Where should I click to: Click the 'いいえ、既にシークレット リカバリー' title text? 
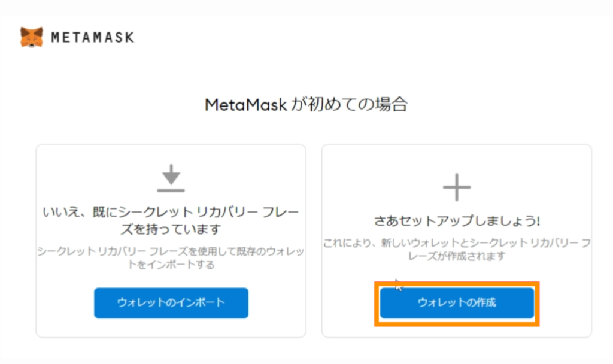171,213
